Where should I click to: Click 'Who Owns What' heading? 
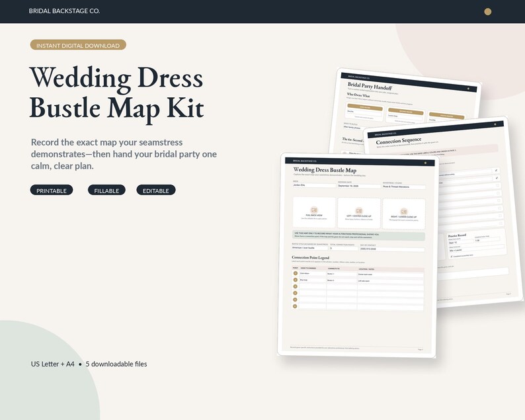coord(358,95)
